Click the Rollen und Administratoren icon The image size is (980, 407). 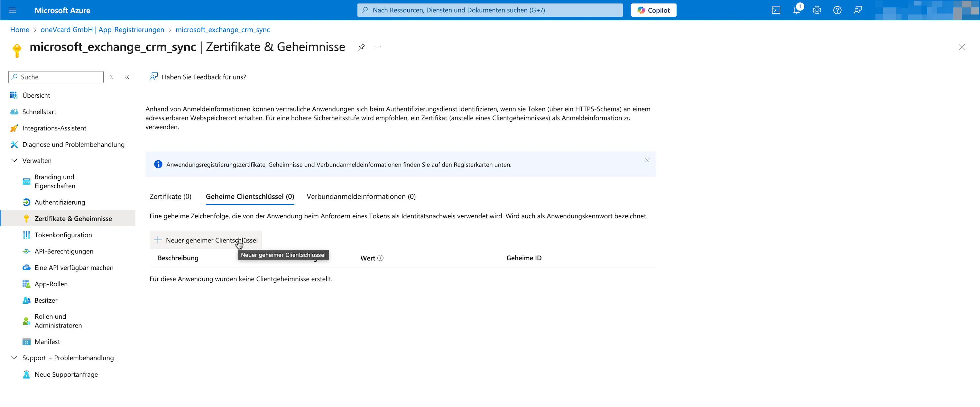click(x=26, y=321)
